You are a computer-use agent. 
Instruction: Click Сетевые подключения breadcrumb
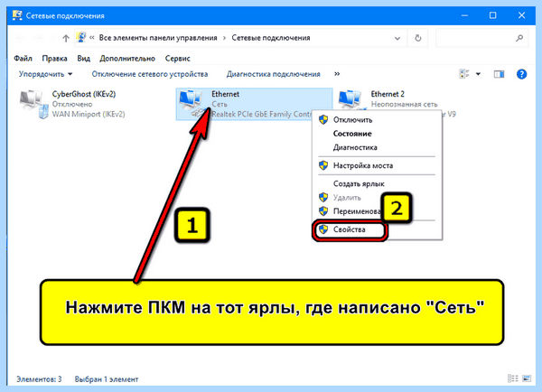coord(271,38)
